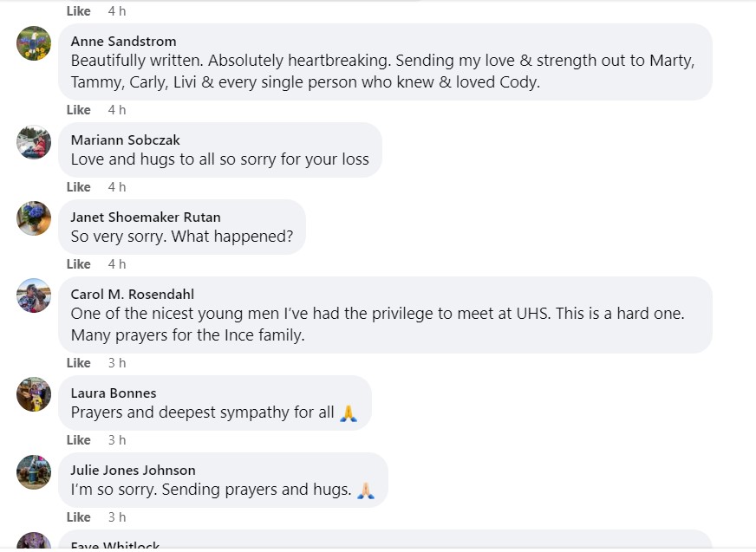Image resolution: width=756 pixels, height=552 pixels.
Task: Open Janet Shoemaker Rutan's avatar
Action: 34,218
